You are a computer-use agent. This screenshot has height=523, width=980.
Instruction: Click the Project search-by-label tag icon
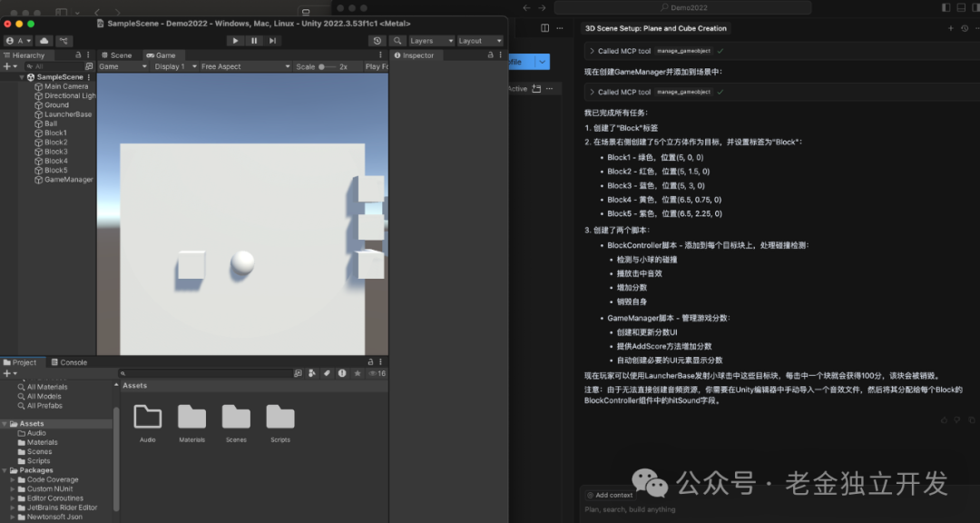[x=327, y=373]
